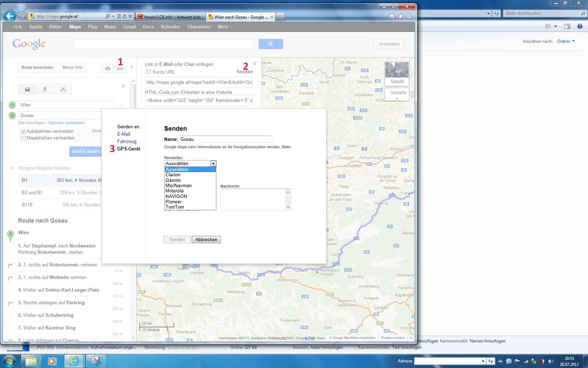Click the Name field containing Gosau
588x368 pixels.
(225, 139)
